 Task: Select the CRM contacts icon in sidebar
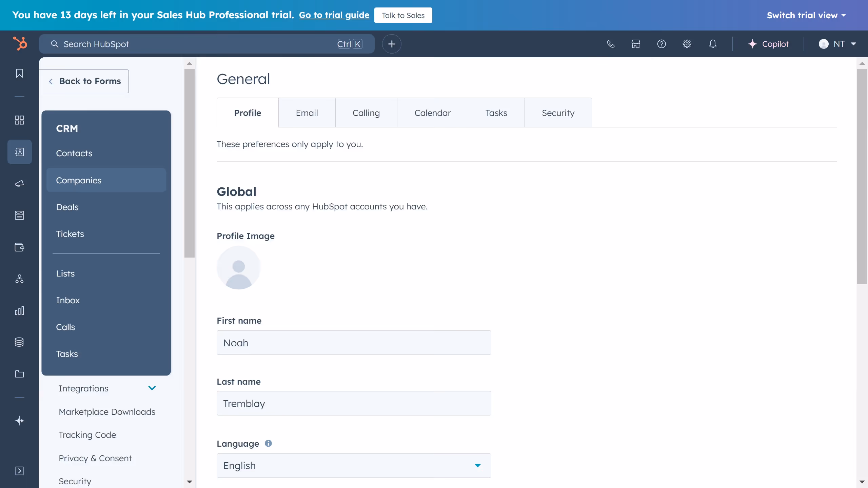click(19, 152)
